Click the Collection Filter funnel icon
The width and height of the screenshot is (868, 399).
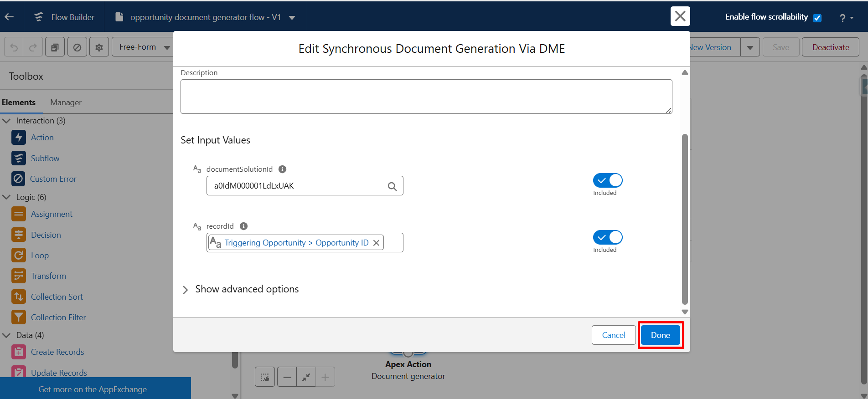(19, 317)
